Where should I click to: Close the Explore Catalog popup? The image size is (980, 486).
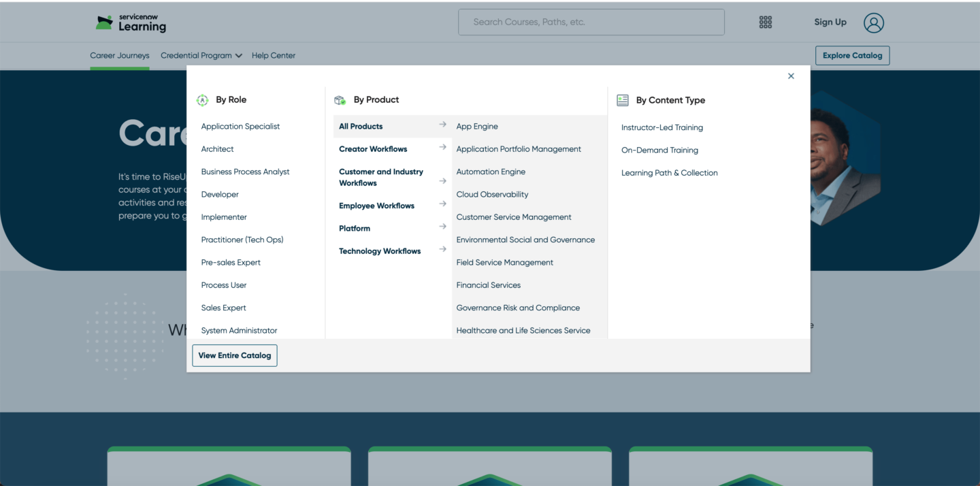[x=791, y=76]
